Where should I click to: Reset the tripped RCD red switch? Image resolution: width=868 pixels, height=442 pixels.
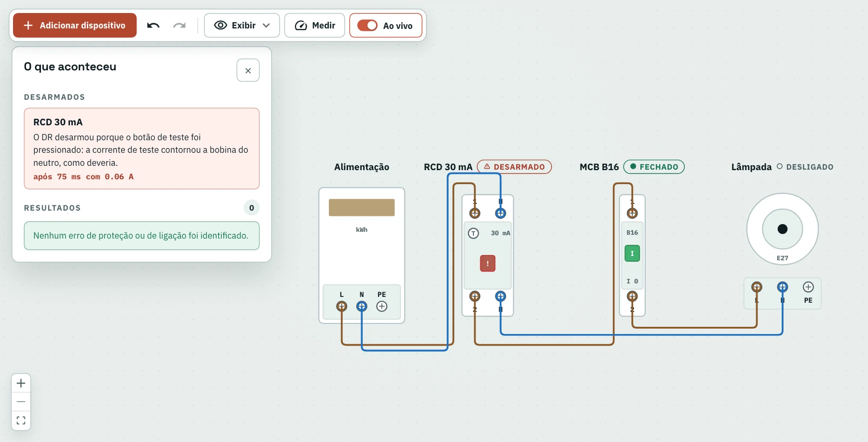click(x=488, y=263)
